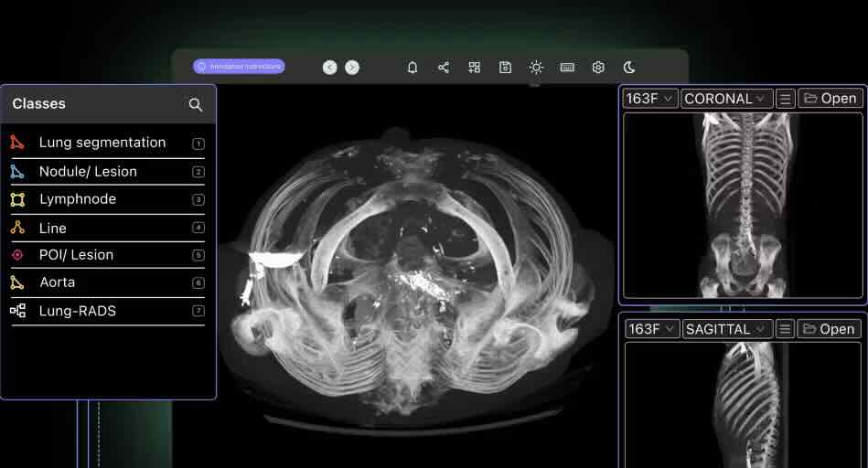Open the 163F dropdown in coronal panel
Viewport: 868px width, 468px height.
coord(650,99)
